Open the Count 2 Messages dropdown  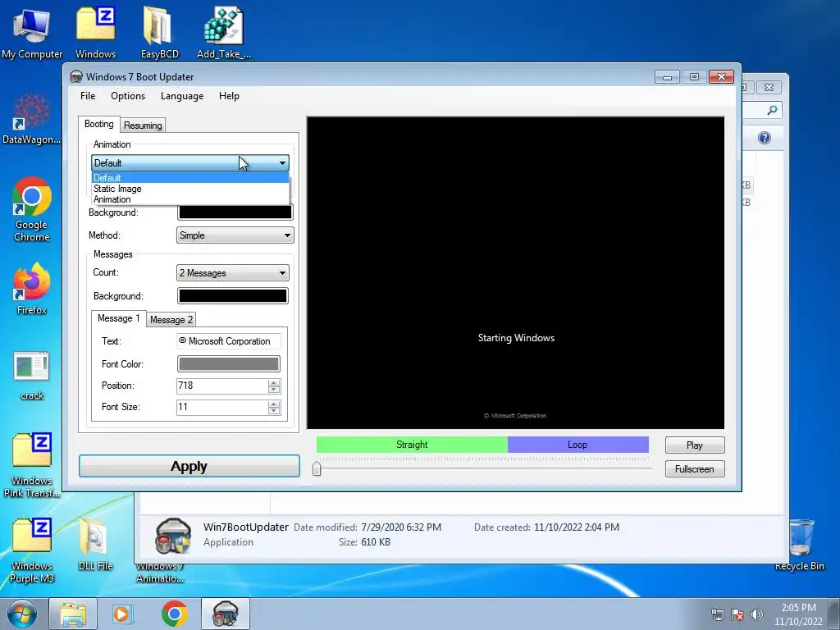(x=232, y=273)
